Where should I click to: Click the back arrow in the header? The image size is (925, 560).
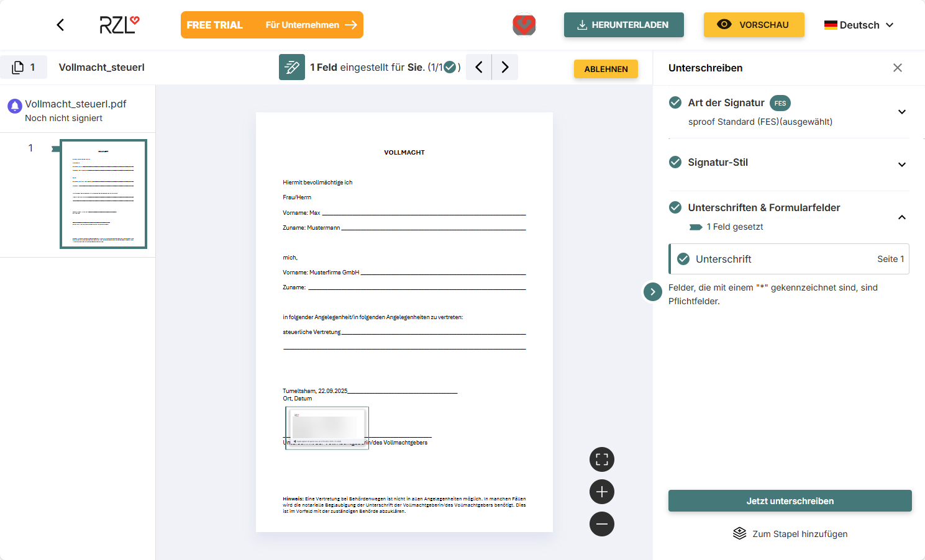tap(60, 25)
